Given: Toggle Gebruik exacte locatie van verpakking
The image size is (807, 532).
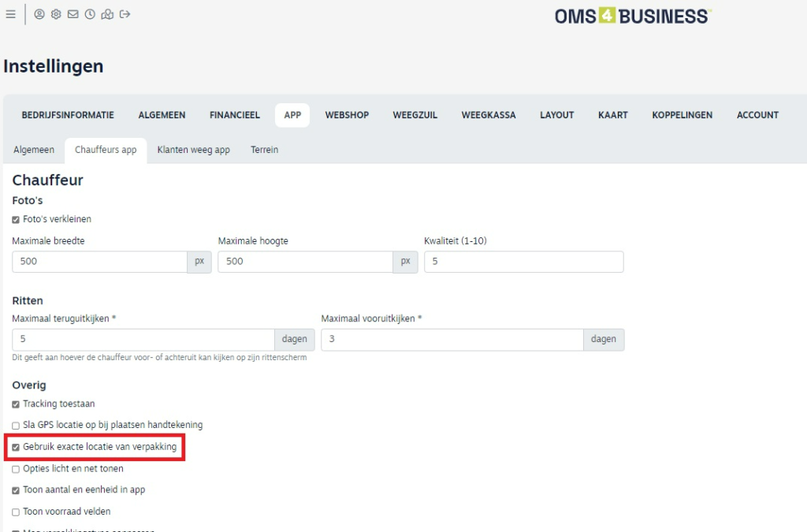Looking at the screenshot, I should [16, 447].
